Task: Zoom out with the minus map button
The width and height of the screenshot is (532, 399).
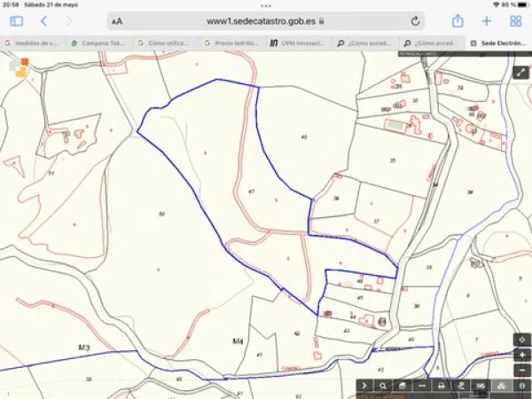Action: coord(522,370)
